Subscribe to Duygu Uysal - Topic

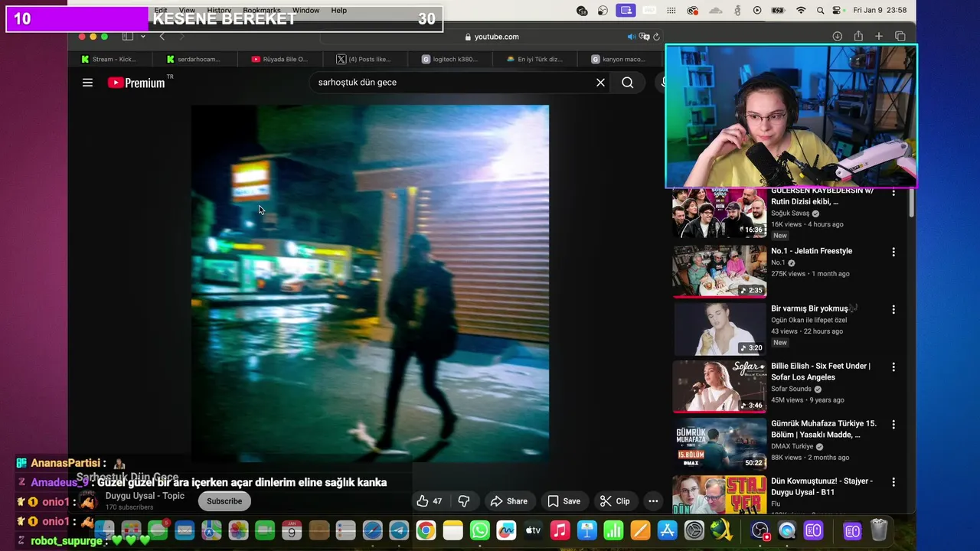pyautogui.click(x=224, y=501)
